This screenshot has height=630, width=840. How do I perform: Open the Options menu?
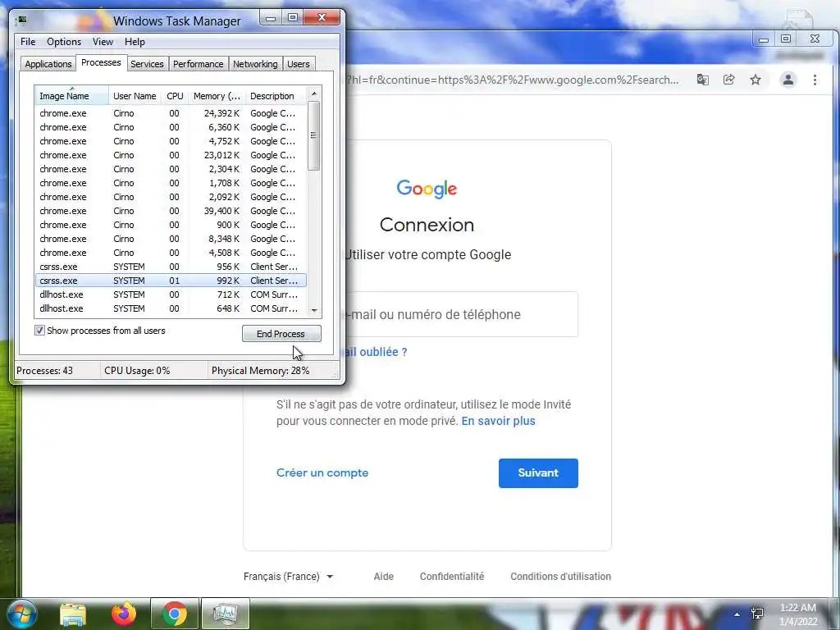[x=64, y=41]
